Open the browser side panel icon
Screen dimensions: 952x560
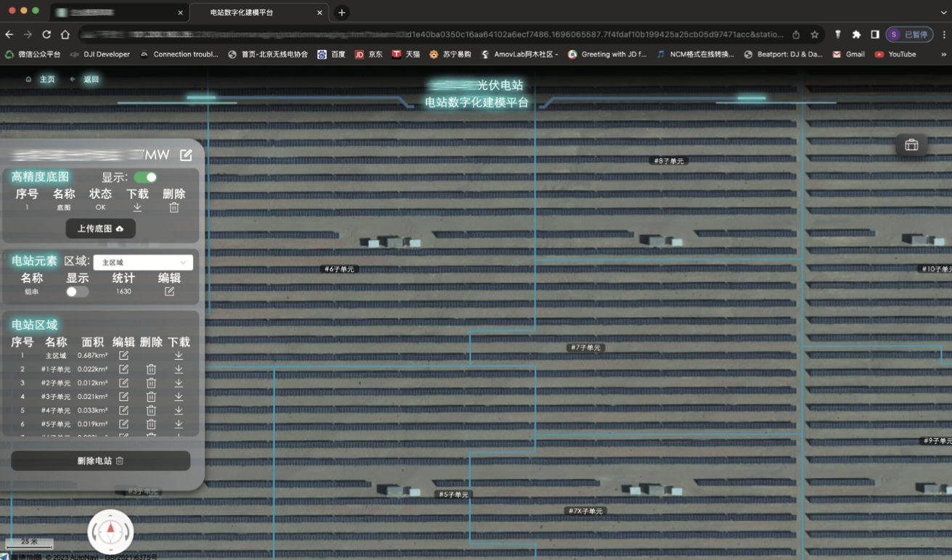pos(875,34)
